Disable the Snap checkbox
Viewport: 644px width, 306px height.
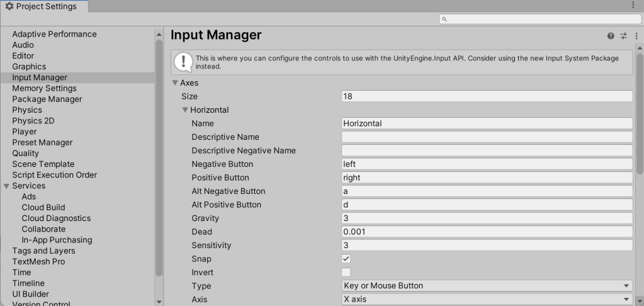346,259
